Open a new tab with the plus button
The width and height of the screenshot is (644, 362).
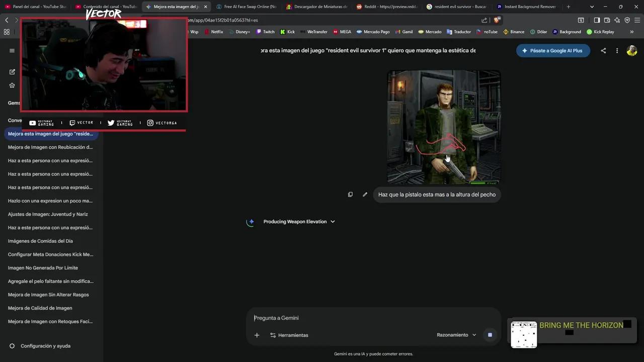pyautogui.click(x=569, y=7)
